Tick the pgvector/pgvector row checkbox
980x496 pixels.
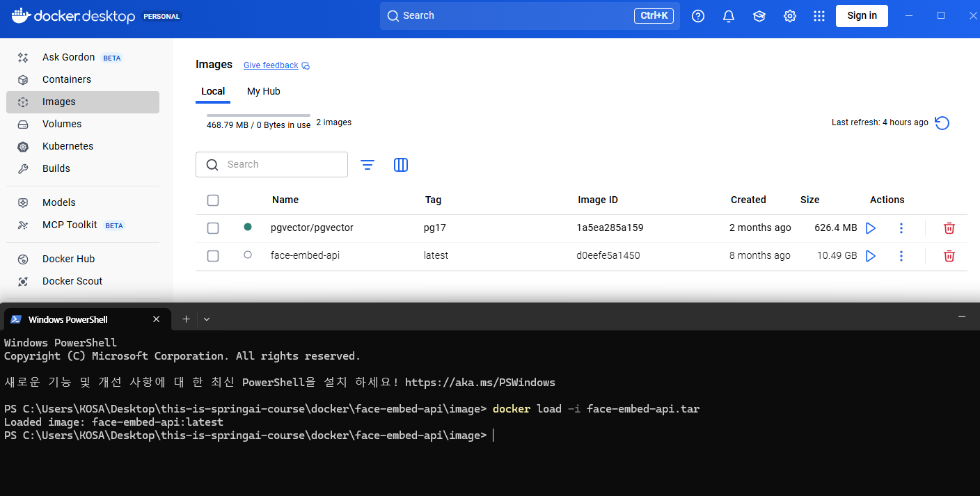point(213,228)
